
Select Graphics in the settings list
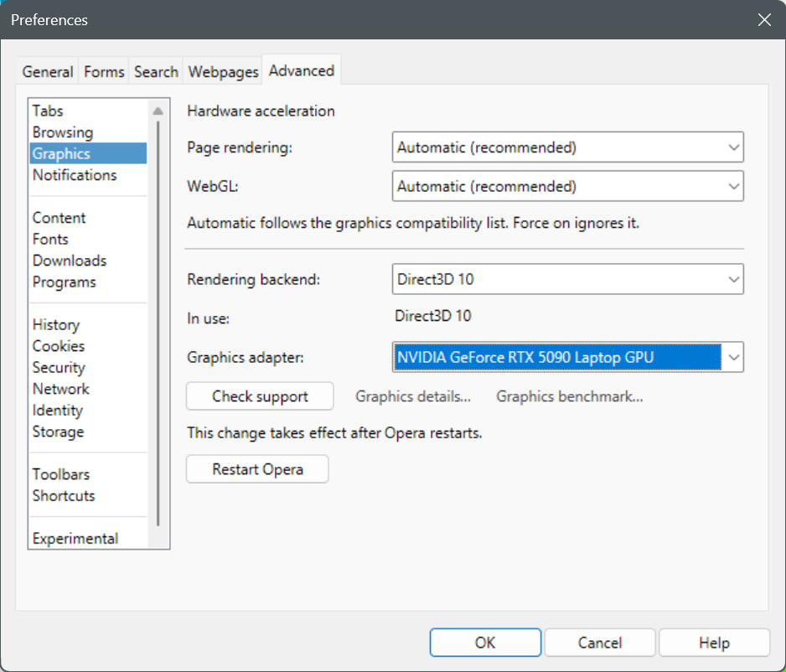(88, 153)
